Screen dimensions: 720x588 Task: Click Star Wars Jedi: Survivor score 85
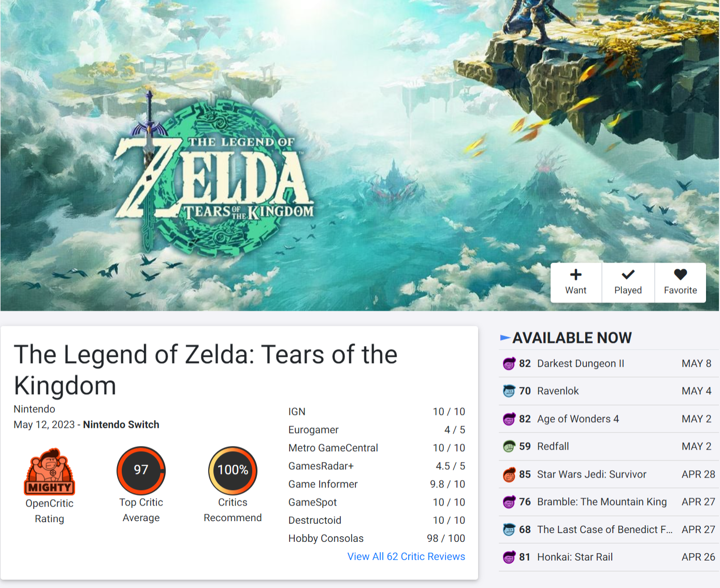(x=525, y=474)
